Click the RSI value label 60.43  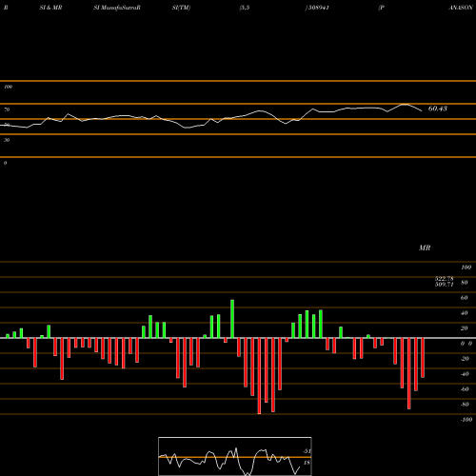438,109
